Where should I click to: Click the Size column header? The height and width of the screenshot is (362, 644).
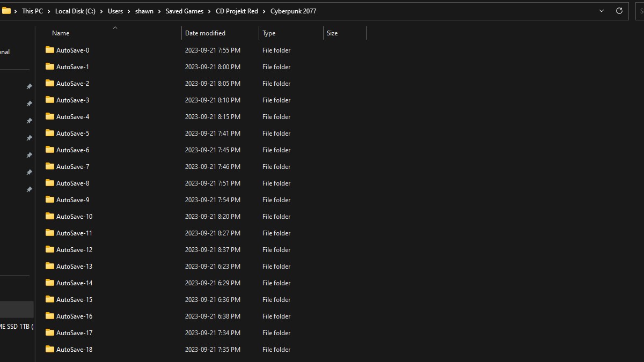pos(332,33)
